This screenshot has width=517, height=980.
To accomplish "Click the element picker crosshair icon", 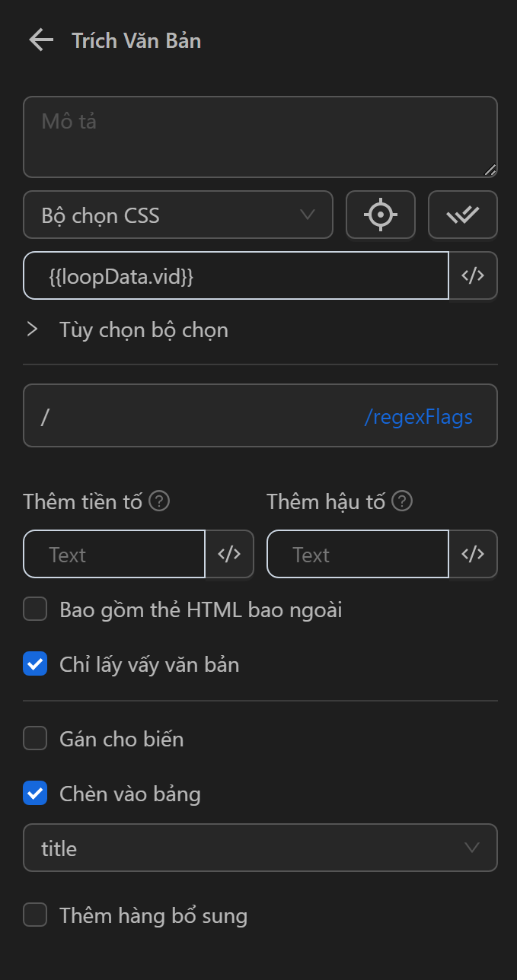I will click(x=380, y=215).
